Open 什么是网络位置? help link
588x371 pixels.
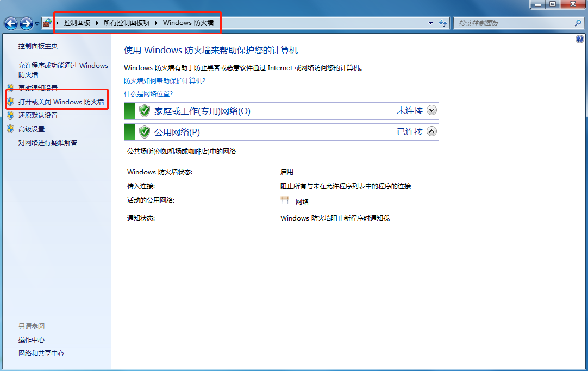pos(148,93)
